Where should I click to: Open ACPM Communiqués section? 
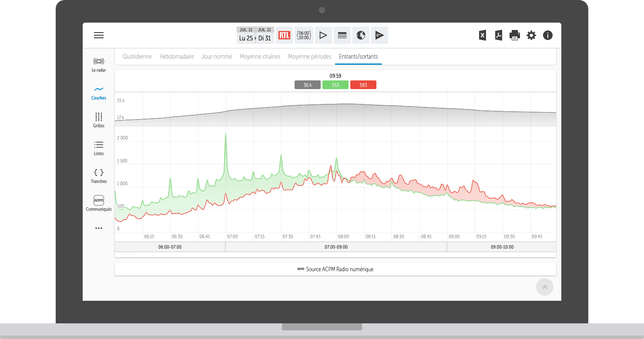(99, 203)
